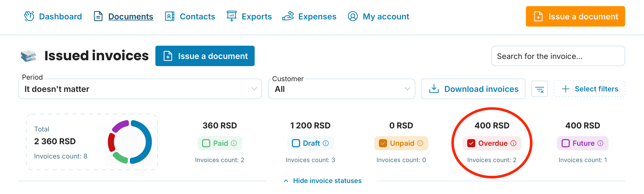Toggle the Future status checkbox
The height and width of the screenshot is (194, 644).
tap(566, 143)
